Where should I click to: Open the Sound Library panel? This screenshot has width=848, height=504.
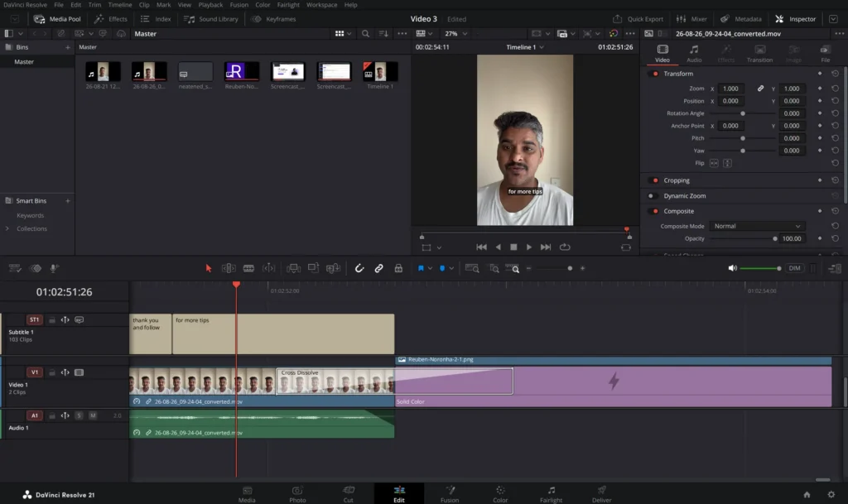[x=211, y=19]
